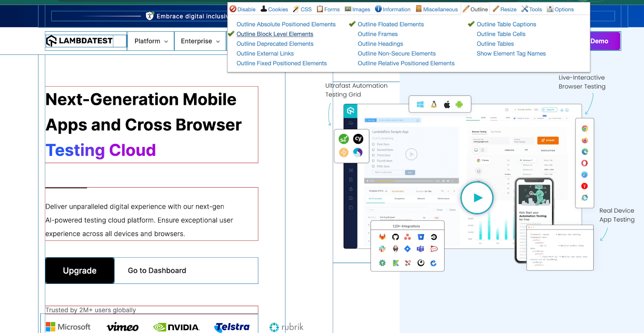Toggle Outline Deprecated Elements
This screenshot has width=644, height=333.
point(275,44)
